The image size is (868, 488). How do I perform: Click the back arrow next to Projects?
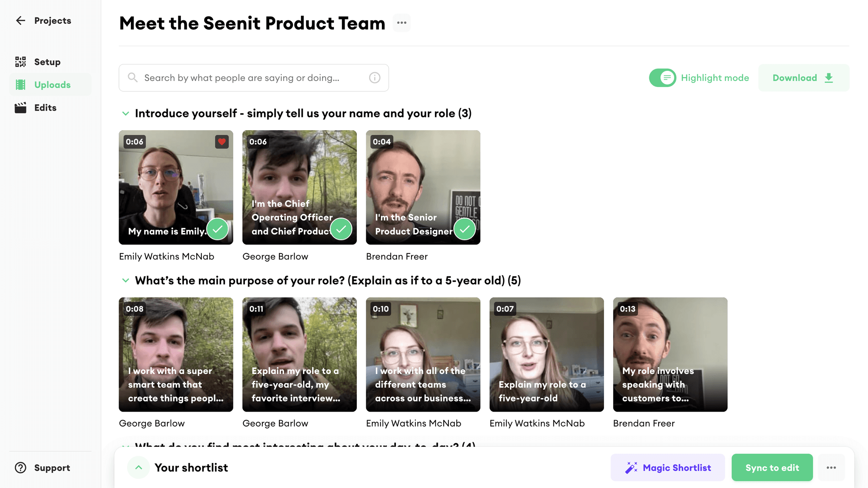20,20
